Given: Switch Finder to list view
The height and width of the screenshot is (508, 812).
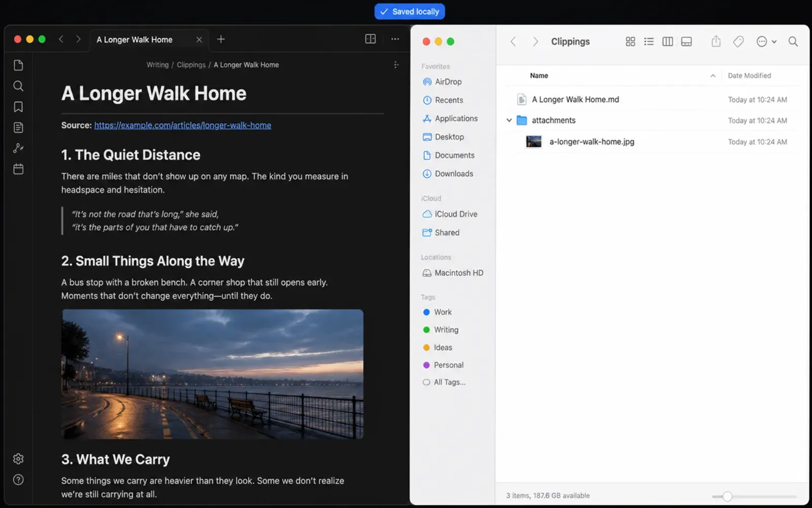Looking at the screenshot, I should [649, 42].
